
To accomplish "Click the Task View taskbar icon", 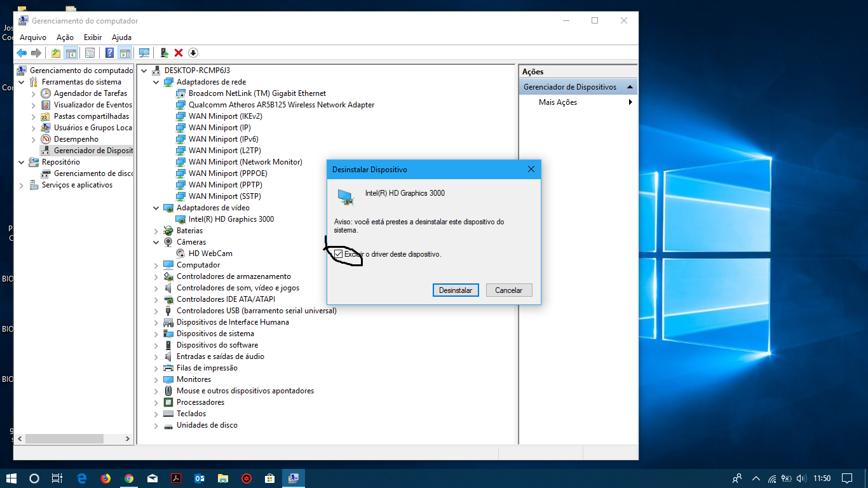I will coord(57,478).
